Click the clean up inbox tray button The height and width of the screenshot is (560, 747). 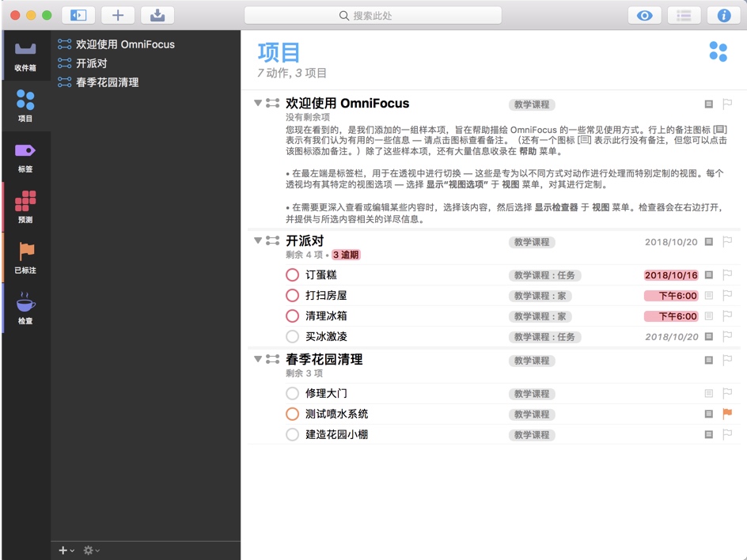pos(157,15)
